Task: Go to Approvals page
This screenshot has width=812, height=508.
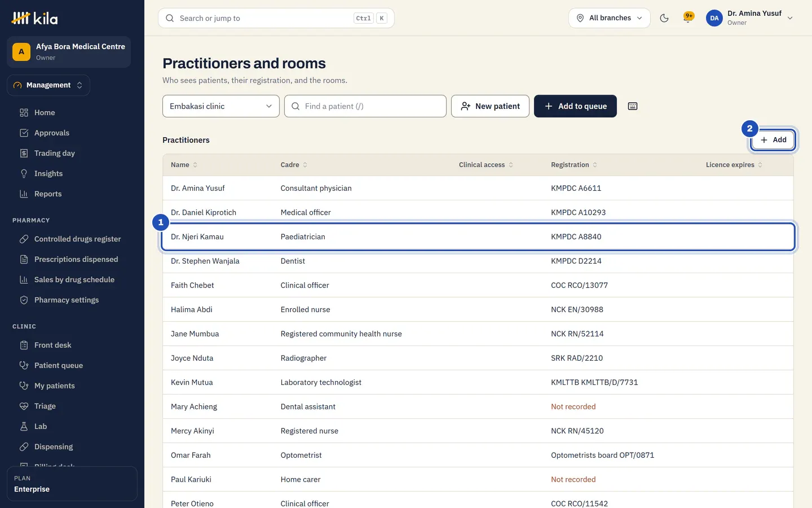Action: point(52,133)
